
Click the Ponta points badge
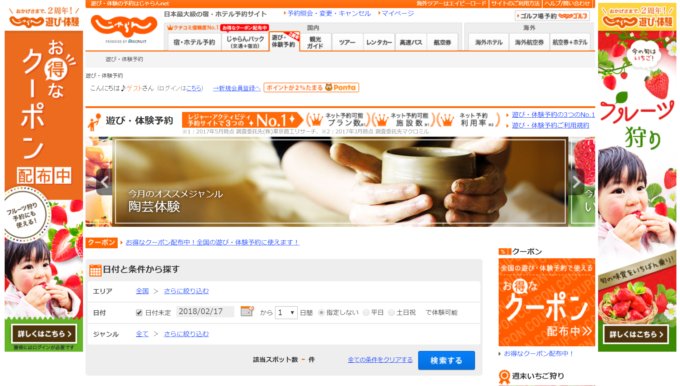point(311,88)
